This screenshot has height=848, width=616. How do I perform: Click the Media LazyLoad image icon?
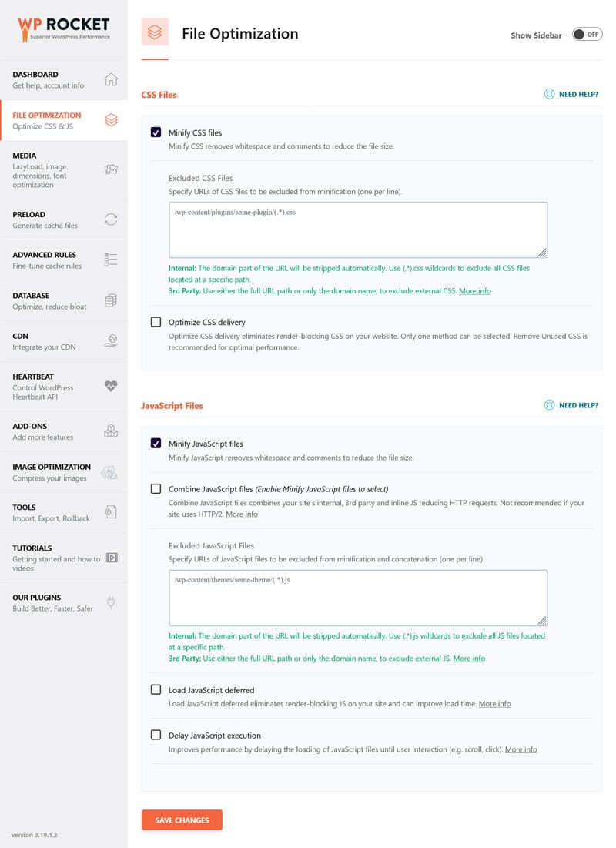(x=110, y=169)
